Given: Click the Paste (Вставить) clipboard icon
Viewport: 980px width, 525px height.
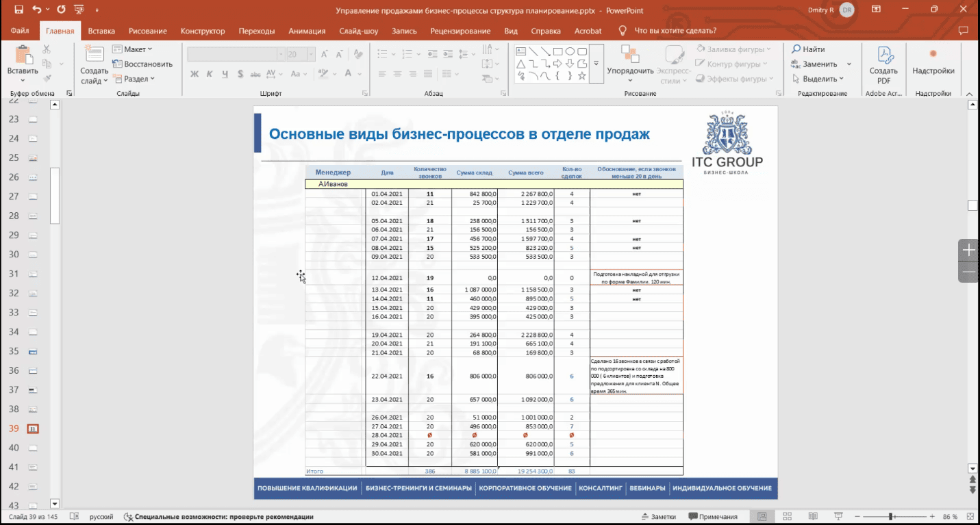Looking at the screenshot, I should (23, 56).
